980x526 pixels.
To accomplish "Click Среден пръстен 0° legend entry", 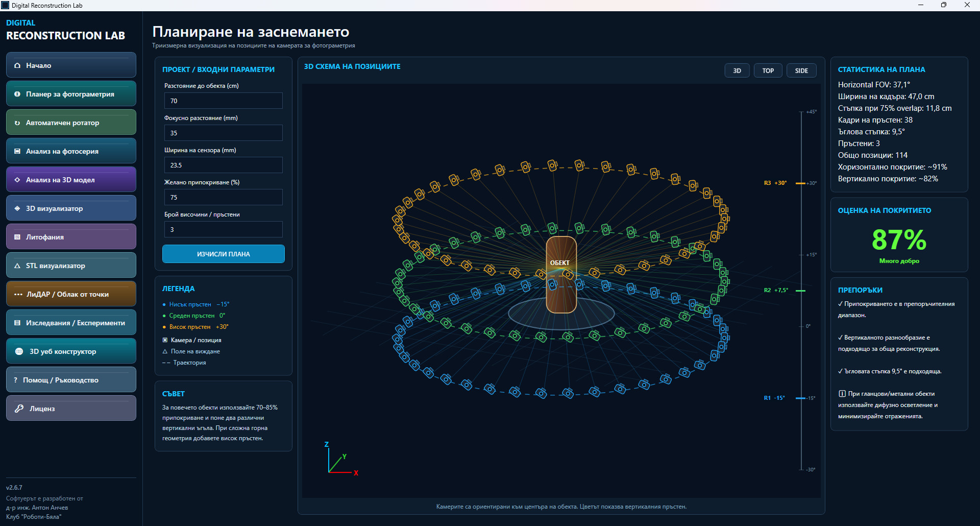I will (194, 316).
